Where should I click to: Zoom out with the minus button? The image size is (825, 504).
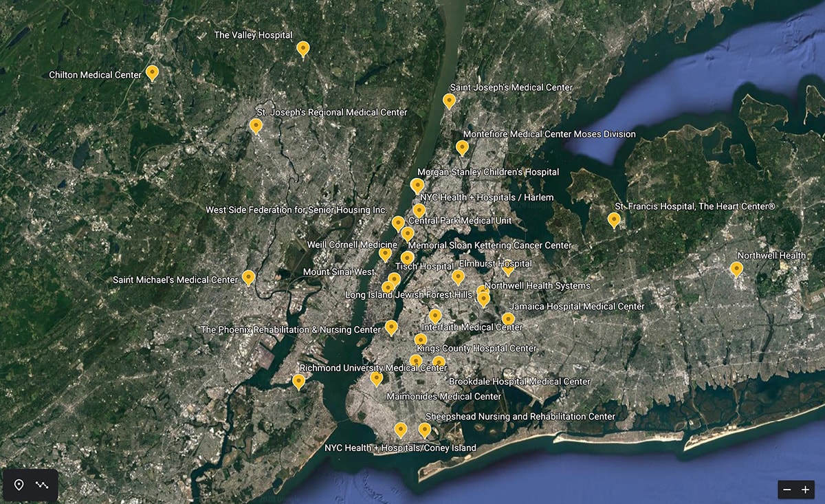787,490
